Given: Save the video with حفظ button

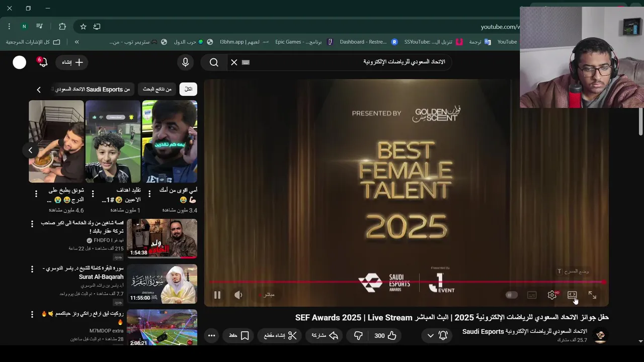Looking at the screenshot, I should tap(238, 335).
